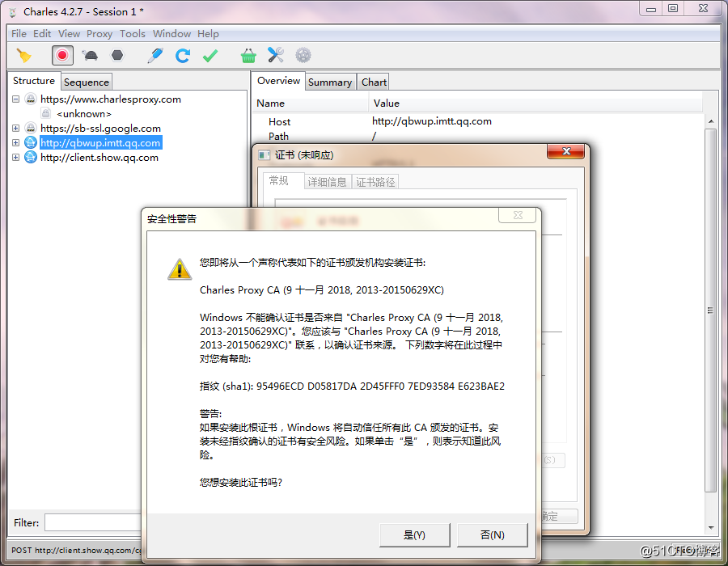Viewport: 728px width, 566px height.
Task: Click the POST status bar text
Action: point(76,551)
